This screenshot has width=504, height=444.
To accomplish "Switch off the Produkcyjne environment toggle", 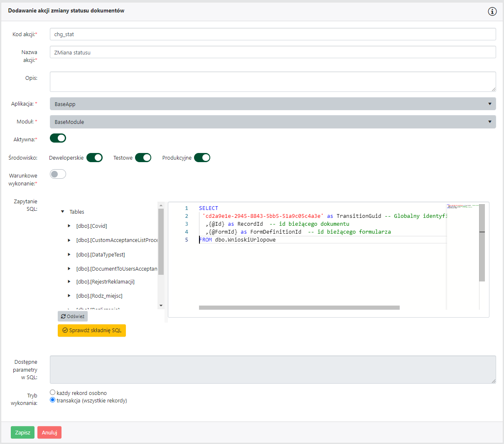I will [202, 158].
